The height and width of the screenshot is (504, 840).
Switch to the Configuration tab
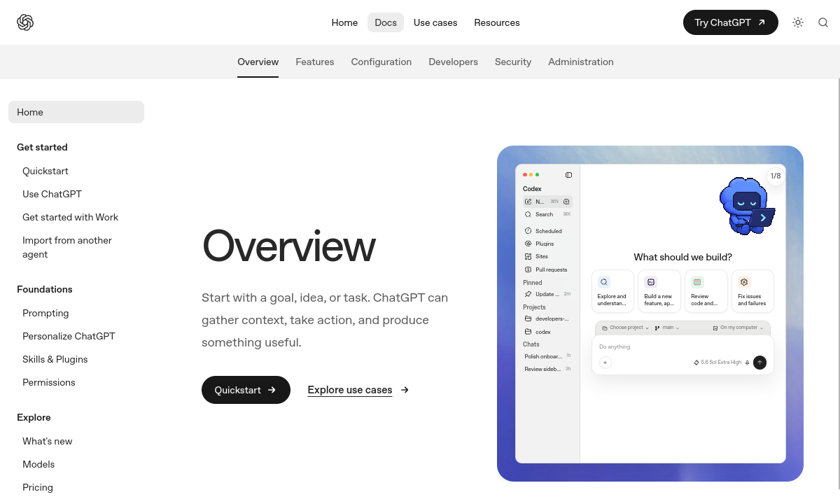coord(381,62)
